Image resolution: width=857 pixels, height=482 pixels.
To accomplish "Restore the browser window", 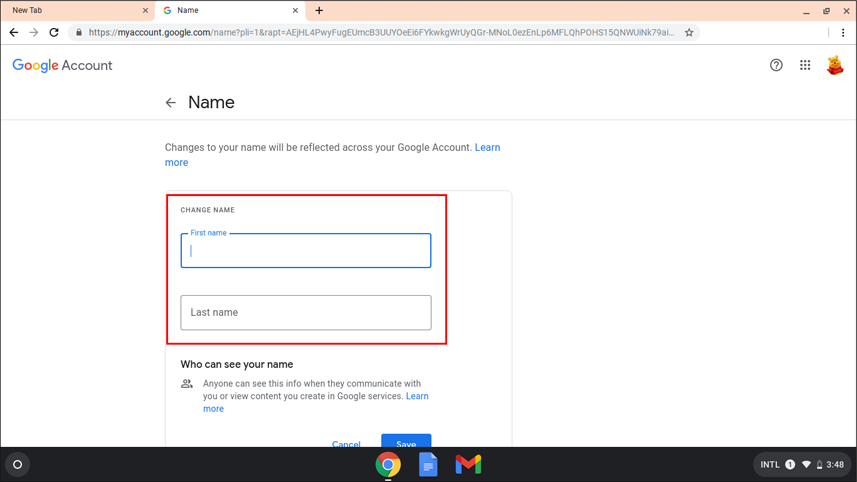I will click(826, 11).
